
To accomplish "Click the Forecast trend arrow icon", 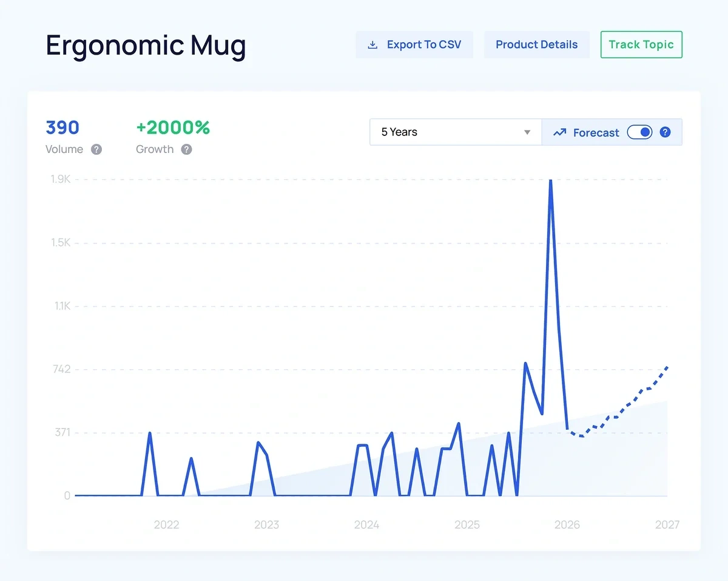I will [x=559, y=132].
